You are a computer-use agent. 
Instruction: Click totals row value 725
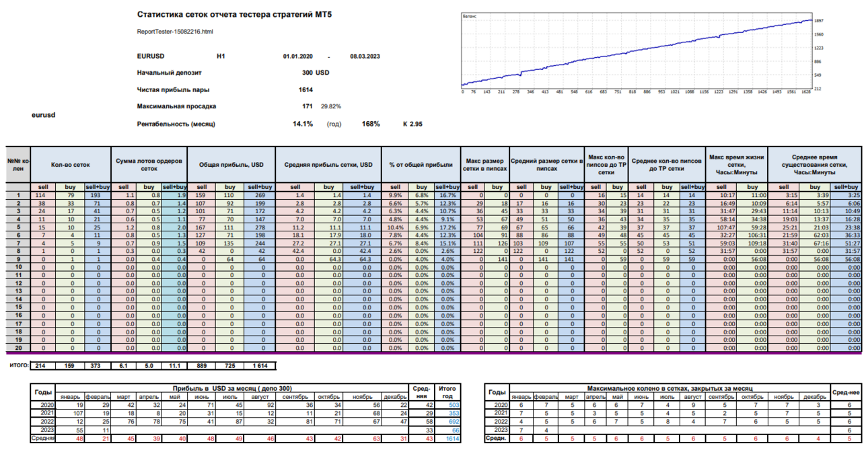pos(229,365)
